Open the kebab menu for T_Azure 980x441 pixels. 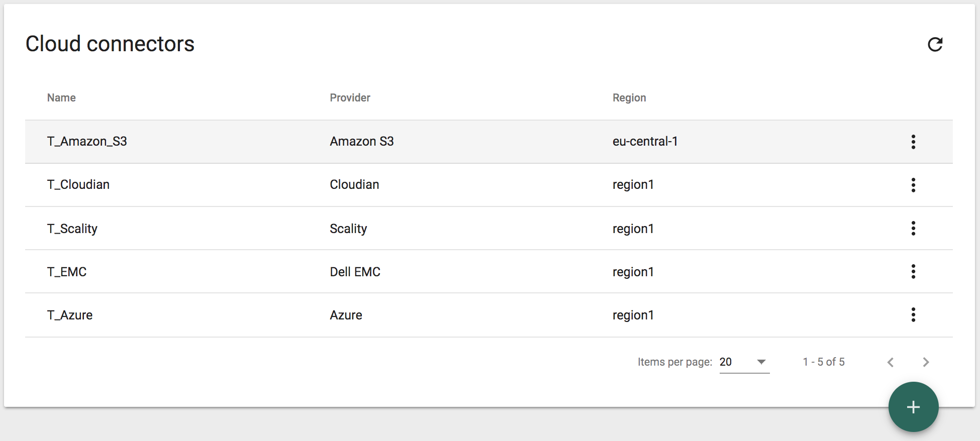tap(913, 315)
